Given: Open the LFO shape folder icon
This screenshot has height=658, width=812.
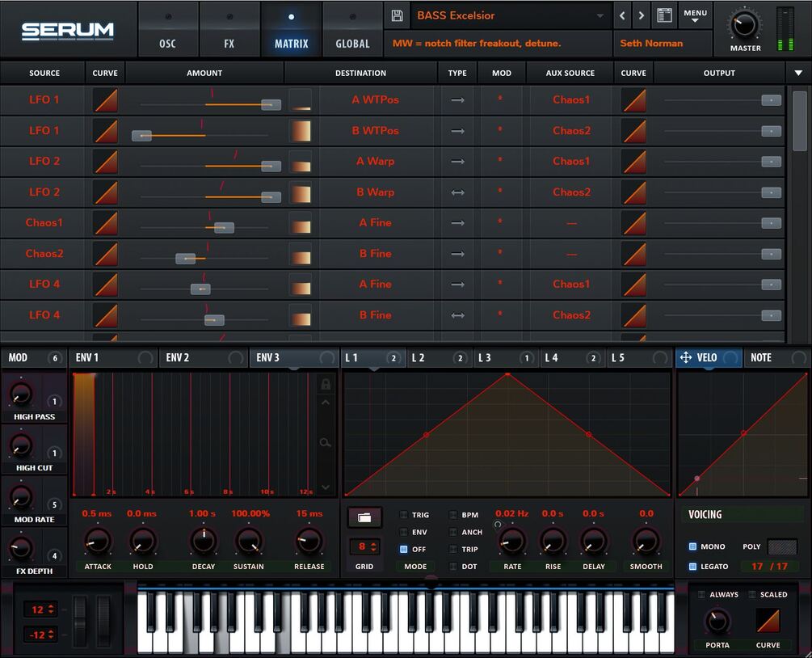Looking at the screenshot, I should click(x=364, y=517).
